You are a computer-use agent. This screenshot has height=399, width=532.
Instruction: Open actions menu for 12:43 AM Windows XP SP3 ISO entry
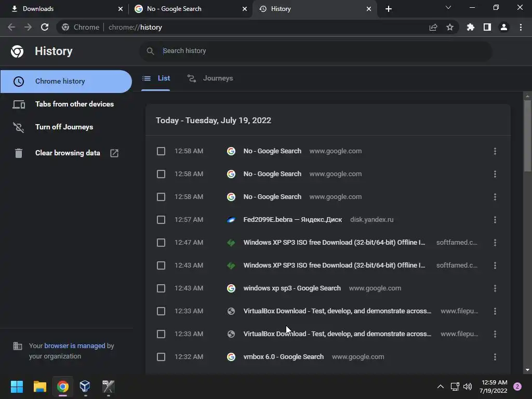pyautogui.click(x=495, y=265)
